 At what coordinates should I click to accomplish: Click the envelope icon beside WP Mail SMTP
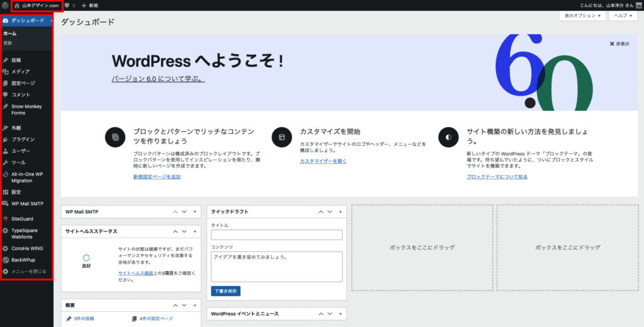click(x=5, y=203)
